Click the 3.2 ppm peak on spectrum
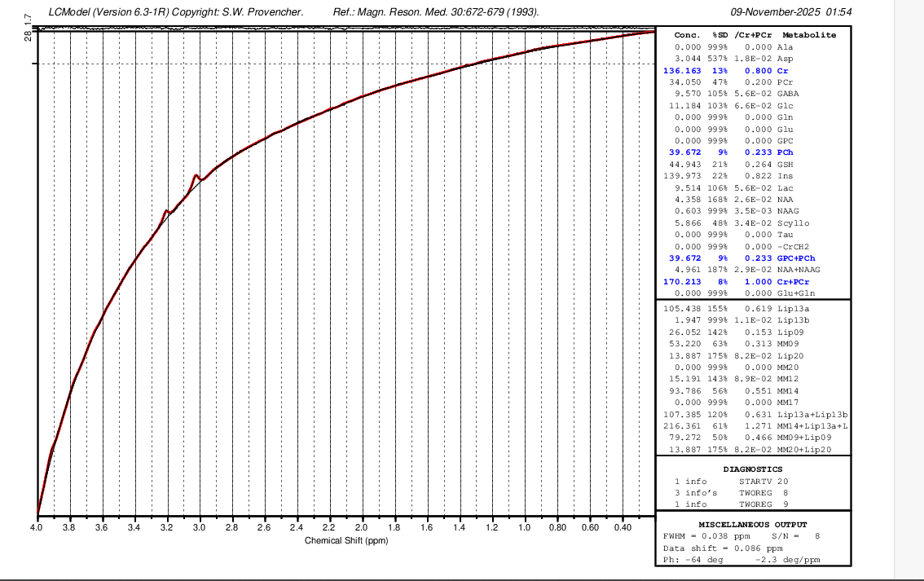Viewport: 924px width, 581px height. (166, 211)
